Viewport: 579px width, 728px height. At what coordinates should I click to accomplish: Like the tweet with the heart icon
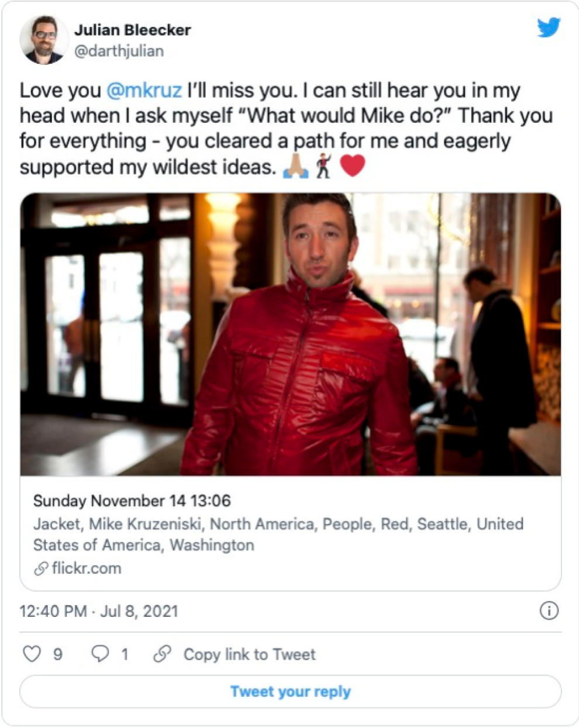click(x=32, y=654)
